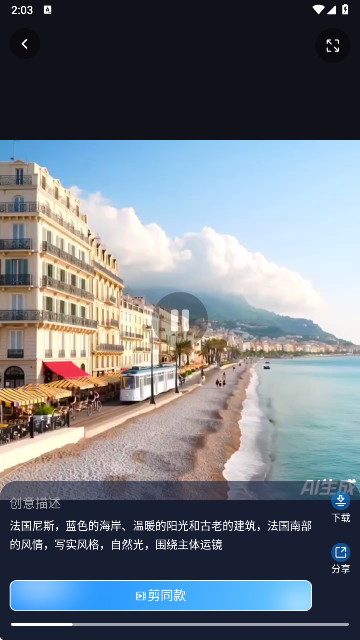Tap the 剪同款 button

coord(161,596)
